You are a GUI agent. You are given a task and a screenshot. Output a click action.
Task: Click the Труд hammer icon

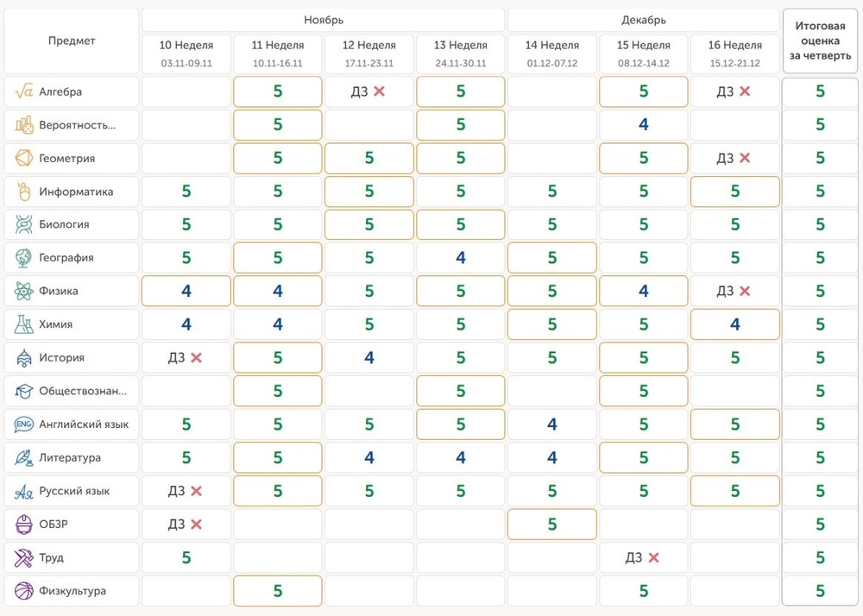coord(23,557)
